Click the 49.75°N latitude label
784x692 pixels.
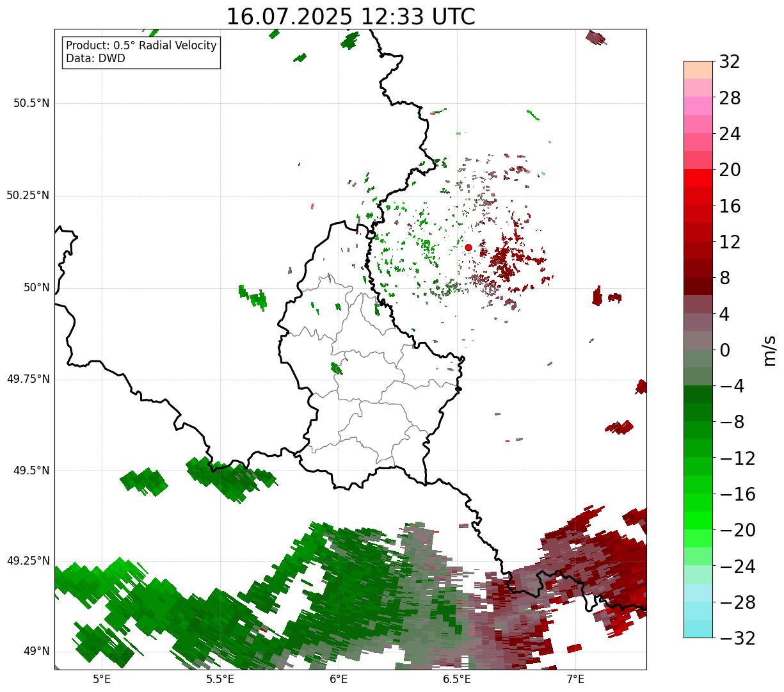coord(28,379)
